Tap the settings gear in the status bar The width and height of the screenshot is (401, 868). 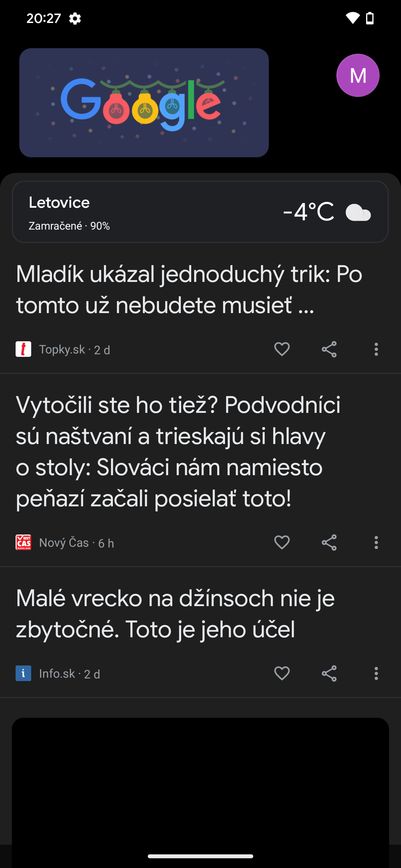(x=75, y=18)
